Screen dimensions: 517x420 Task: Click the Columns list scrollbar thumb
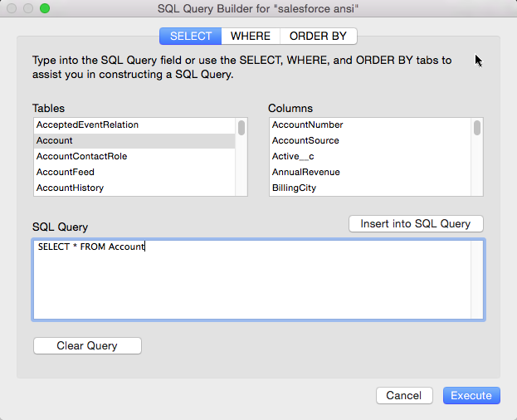[x=477, y=128]
